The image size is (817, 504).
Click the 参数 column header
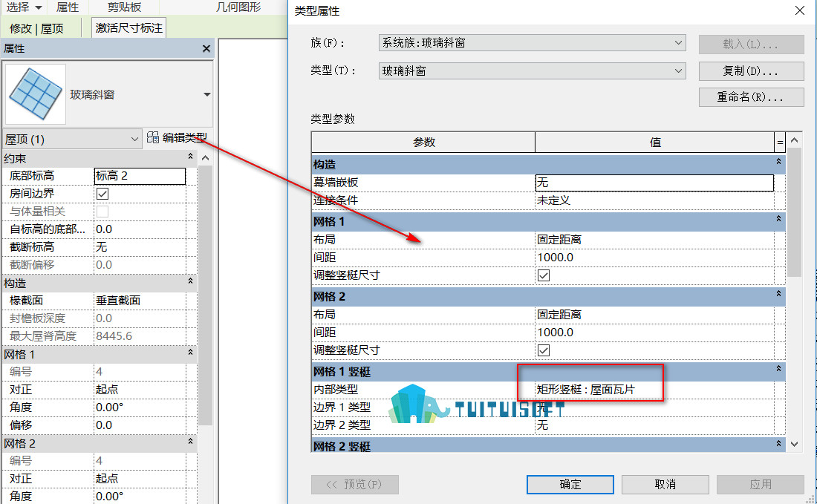(x=423, y=142)
